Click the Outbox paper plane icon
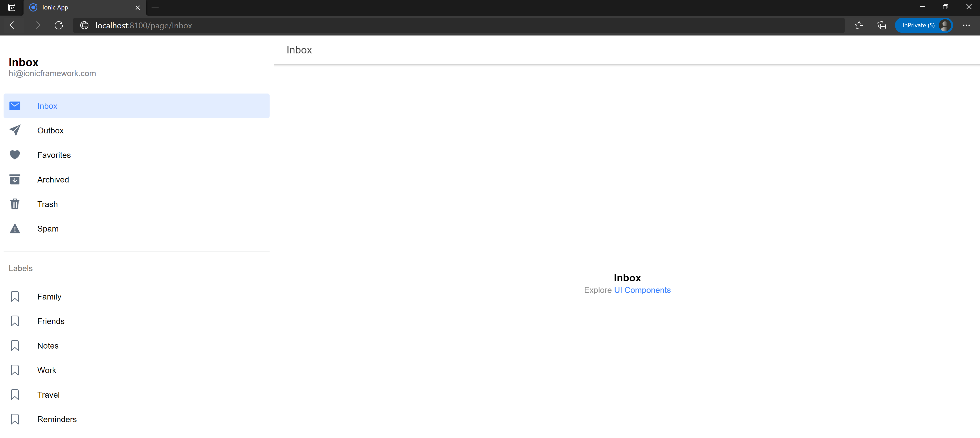Viewport: 980px width, 438px height. click(x=15, y=130)
